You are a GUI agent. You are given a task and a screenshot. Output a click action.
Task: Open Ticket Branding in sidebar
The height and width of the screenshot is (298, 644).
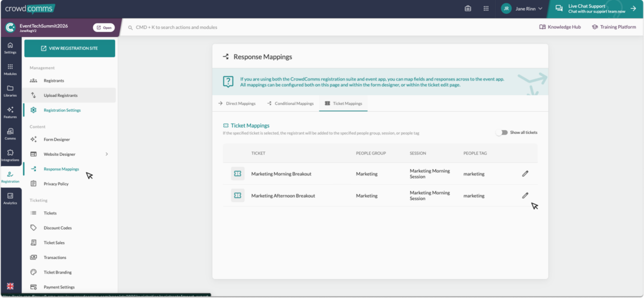tap(70, 272)
